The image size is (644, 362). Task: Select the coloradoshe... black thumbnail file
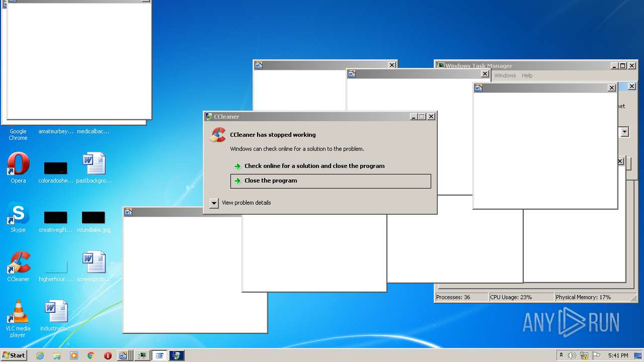pos(56,167)
